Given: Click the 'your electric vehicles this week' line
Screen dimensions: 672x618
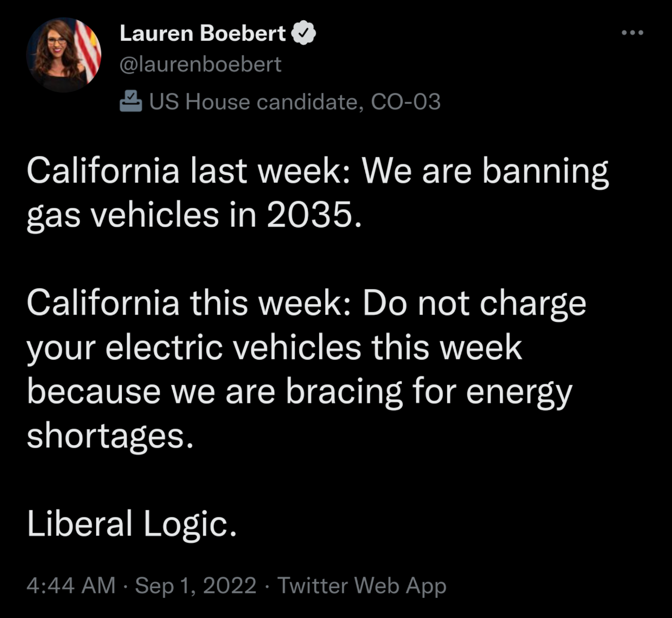Looking at the screenshot, I should coord(274,348).
